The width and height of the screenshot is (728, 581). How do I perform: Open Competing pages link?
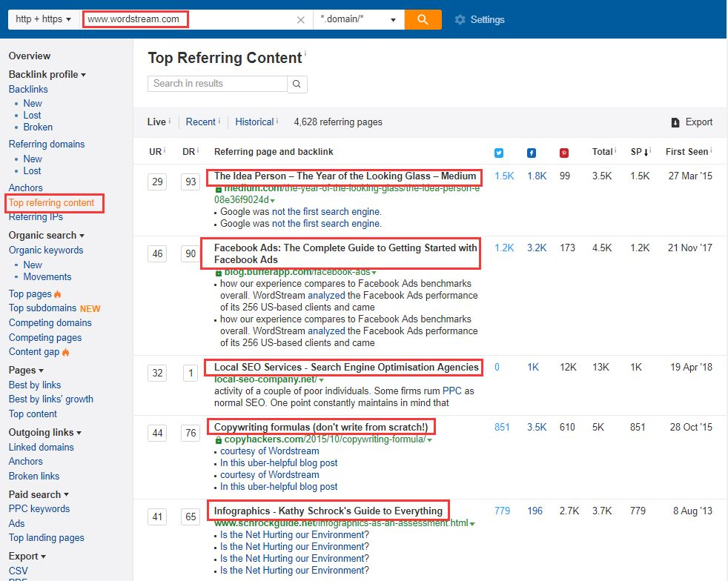(x=45, y=338)
